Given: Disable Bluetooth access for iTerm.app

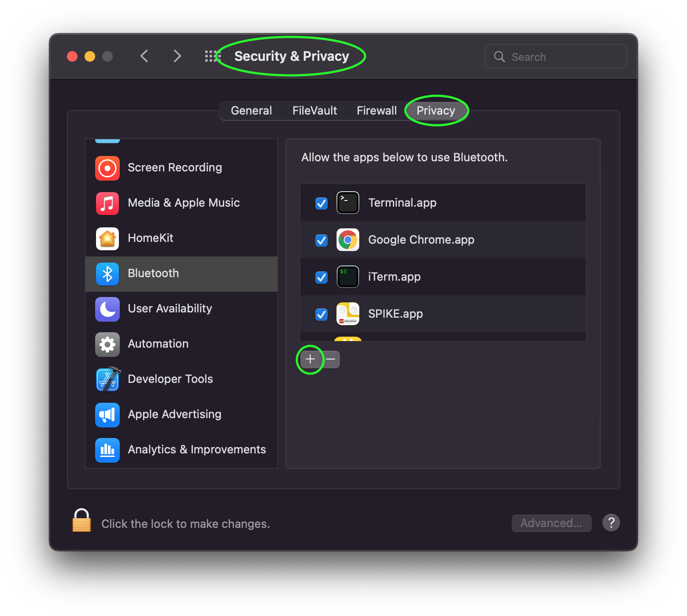Looking at the screenshot, I should [x=321, y=277].
